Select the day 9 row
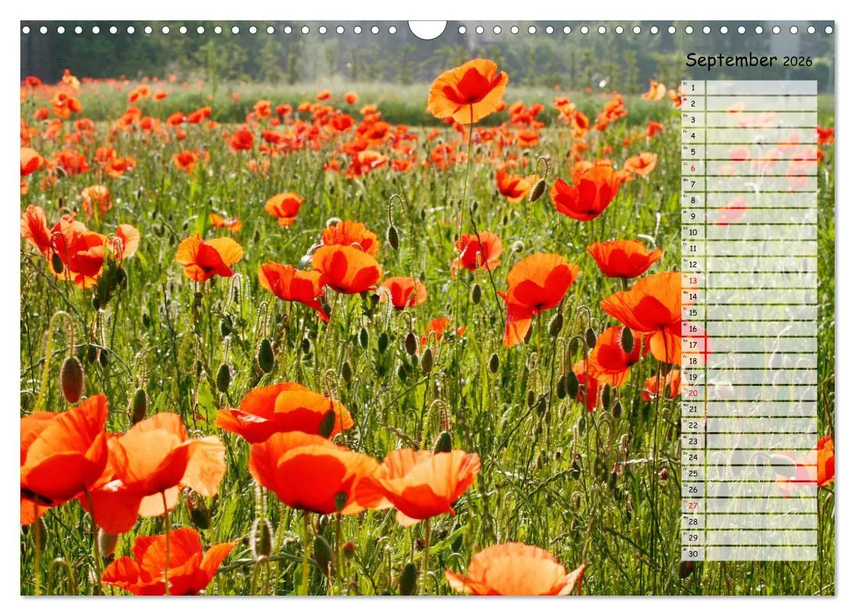 click(749, 216)
